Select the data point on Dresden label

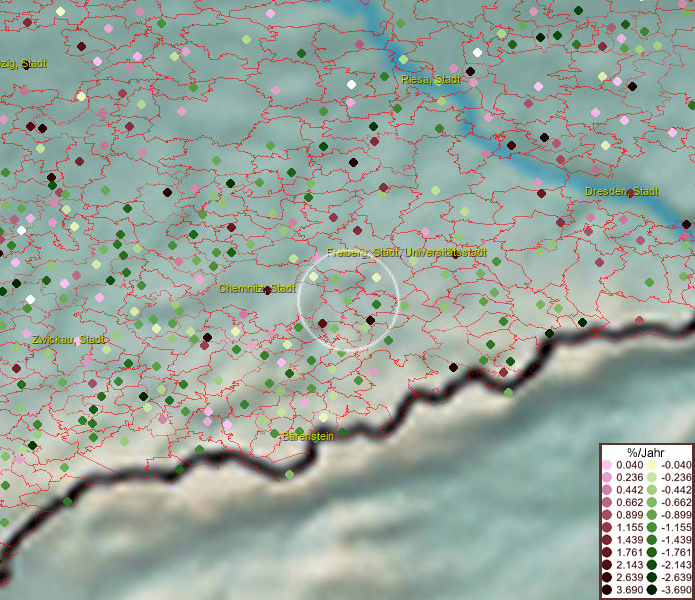630,193
